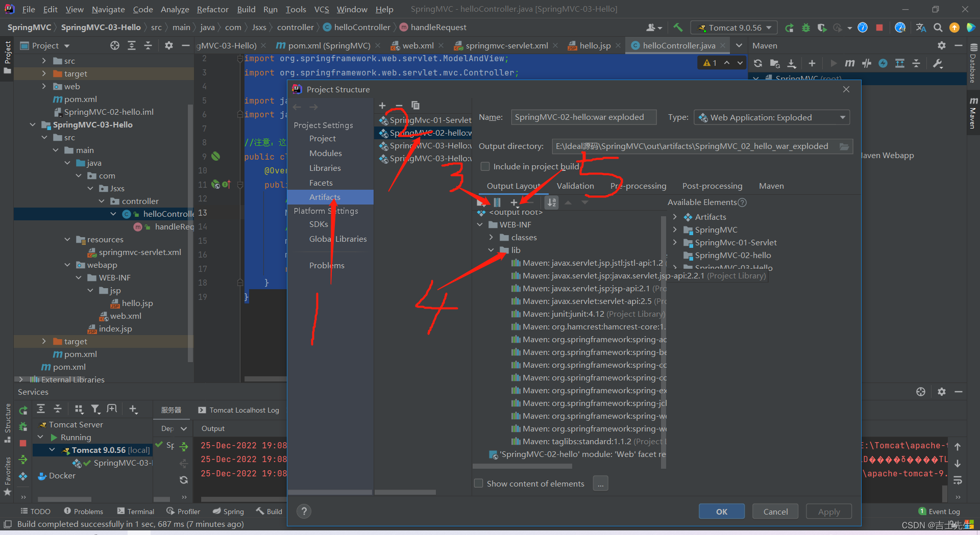Open the VCS menu
Viewport: 980px width, 535px height.
[322, 9]
